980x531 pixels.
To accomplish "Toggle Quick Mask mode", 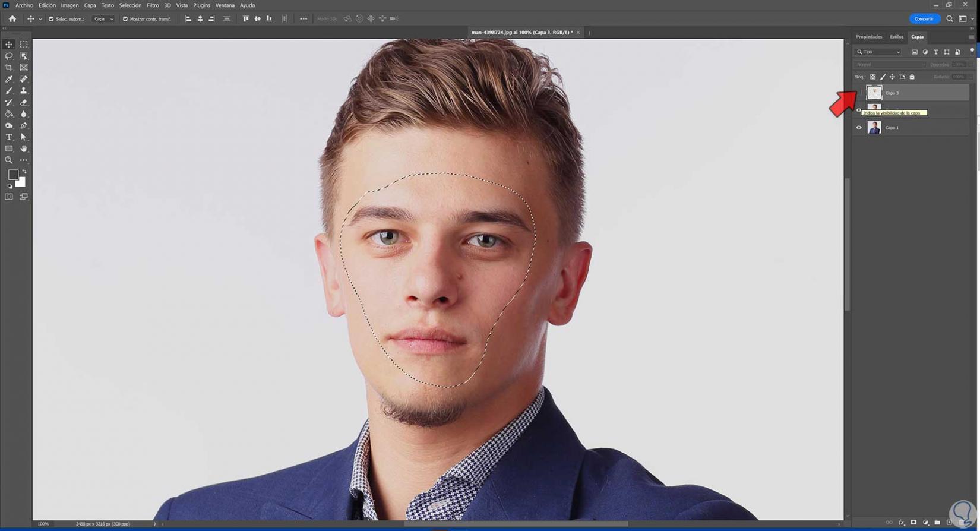I will tap(9, 197).
